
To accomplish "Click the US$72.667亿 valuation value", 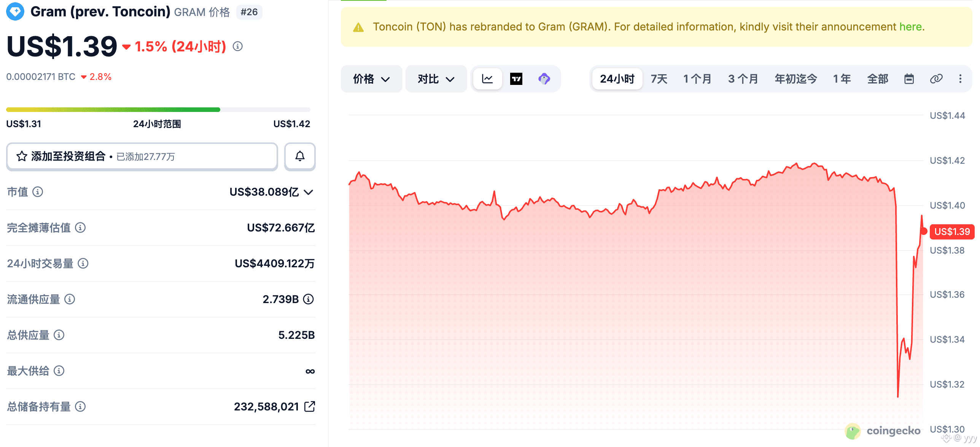I will 281,228.
